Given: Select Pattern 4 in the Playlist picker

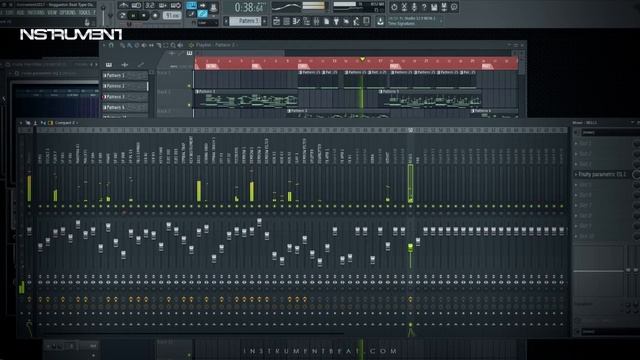Looking at the screenshot, I should coord(125,107).
